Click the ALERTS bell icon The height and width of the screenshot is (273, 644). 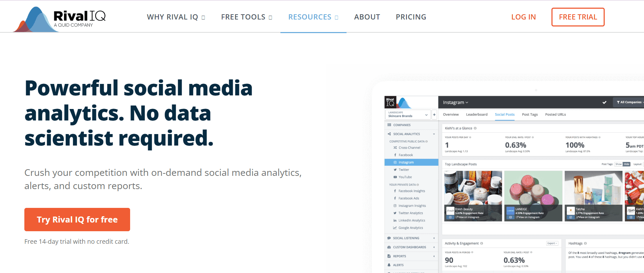[x=389, y=265]
